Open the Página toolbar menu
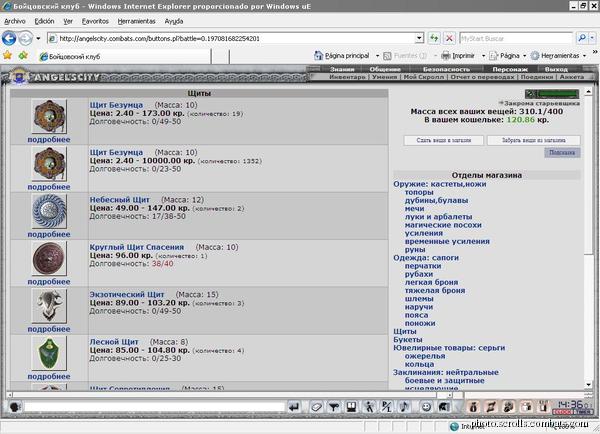 pos(508,56)
